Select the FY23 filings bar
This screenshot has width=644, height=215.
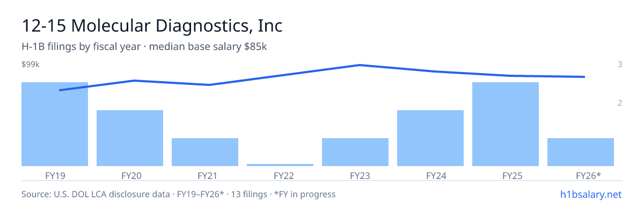point(355,152)
